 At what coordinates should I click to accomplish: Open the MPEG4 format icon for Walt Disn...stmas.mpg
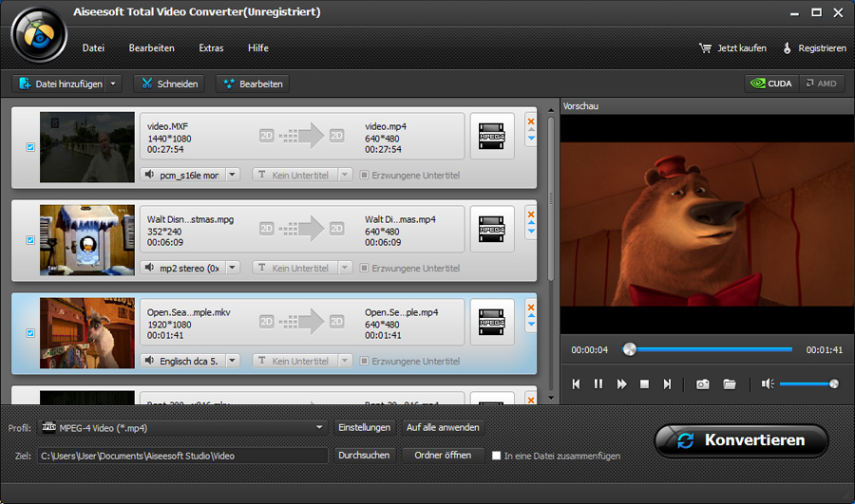pyautogui.click(x=492, y=230)
